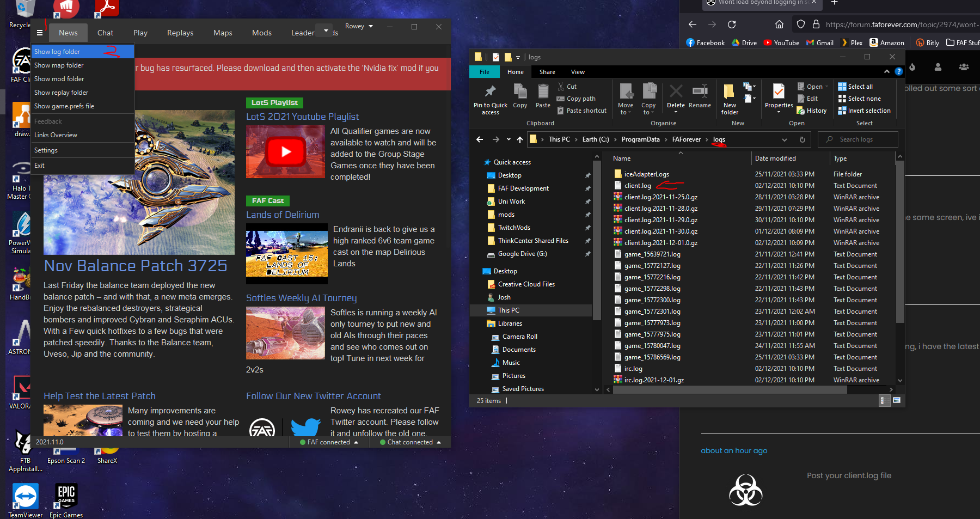Switch to the Replays tab in FAF client
Viewport: 980px width, 519px height.
pyautogui.click(x=180, y=33)
